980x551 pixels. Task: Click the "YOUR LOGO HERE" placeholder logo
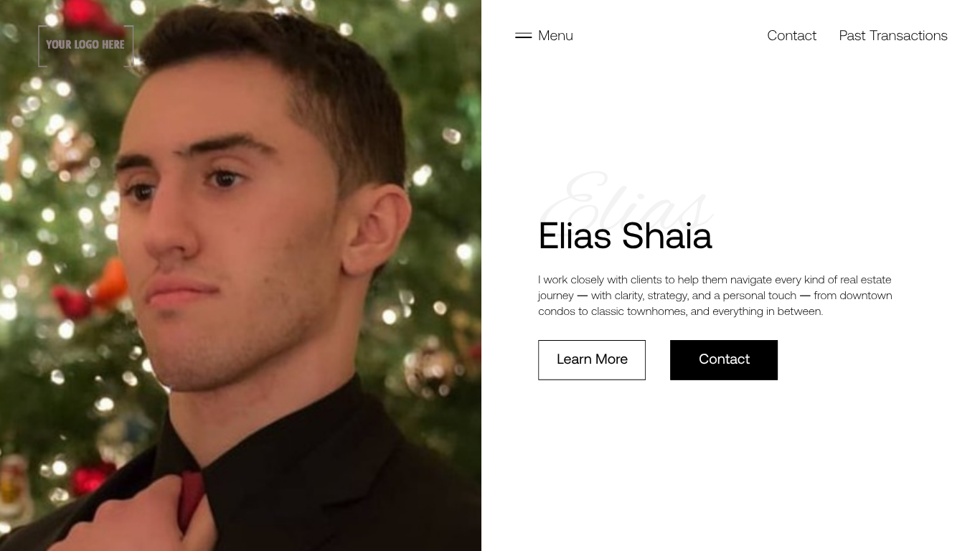click(85, 45)
